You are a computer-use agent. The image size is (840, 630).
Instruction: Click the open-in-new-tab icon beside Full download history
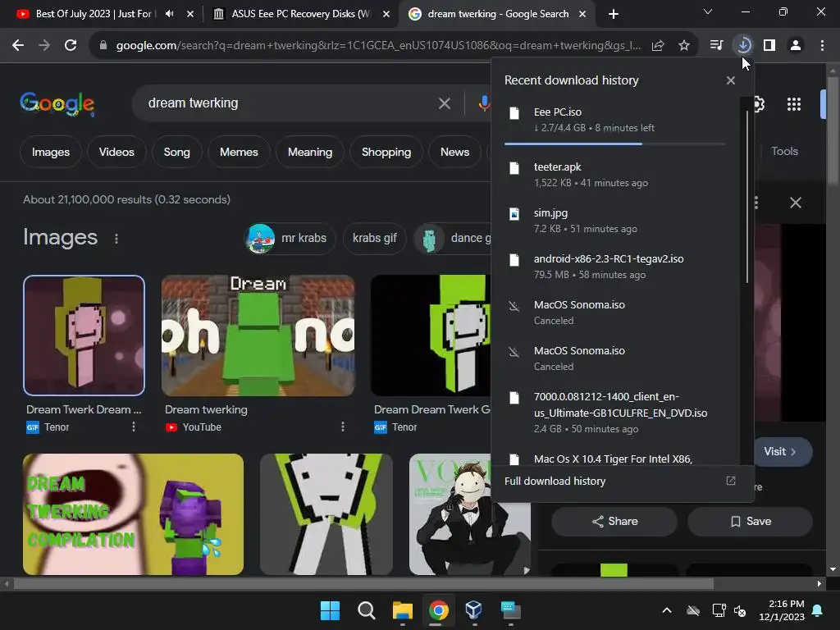[731, 481]
